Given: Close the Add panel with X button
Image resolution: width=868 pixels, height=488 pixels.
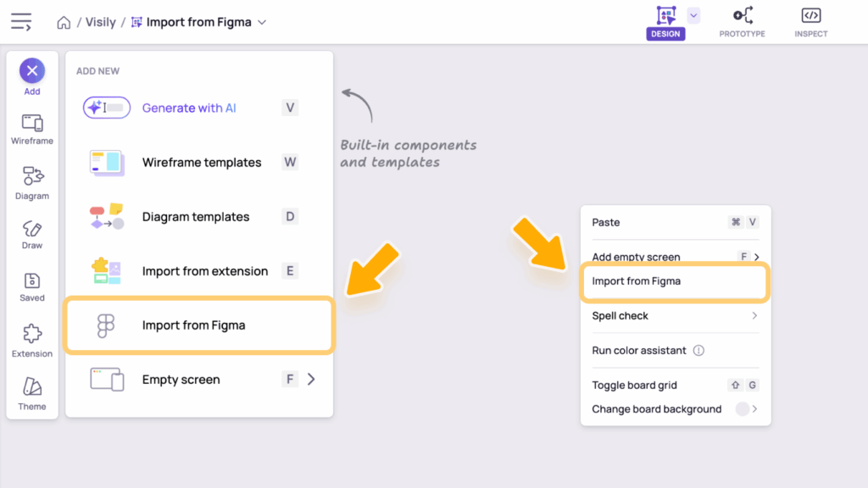Looking at the screenshot, I should coord(32,71).
